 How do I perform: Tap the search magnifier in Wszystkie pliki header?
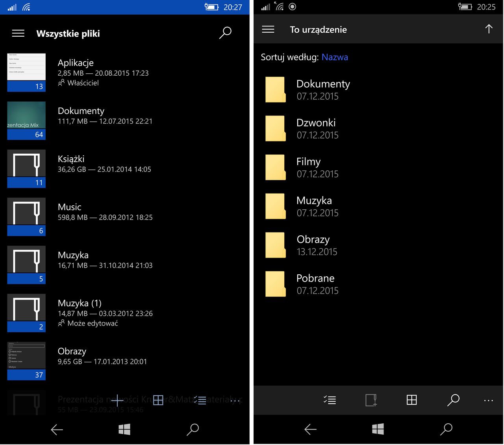click(x=225, y=33)
